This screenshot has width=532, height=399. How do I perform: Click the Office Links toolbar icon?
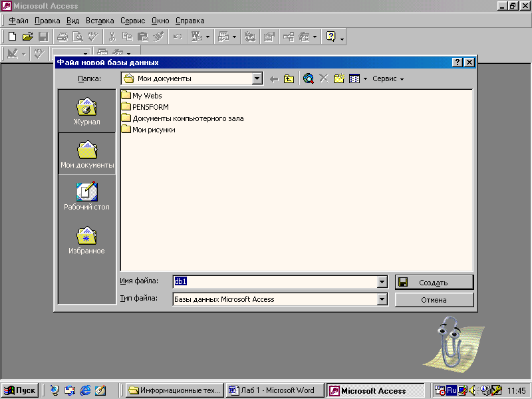197,37
